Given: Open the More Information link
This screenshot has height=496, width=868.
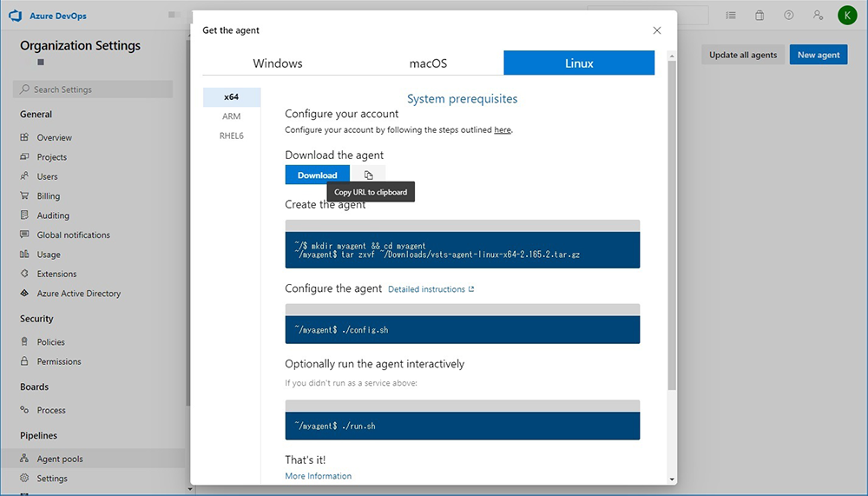Looking at the screenshot, I should 319,476.
